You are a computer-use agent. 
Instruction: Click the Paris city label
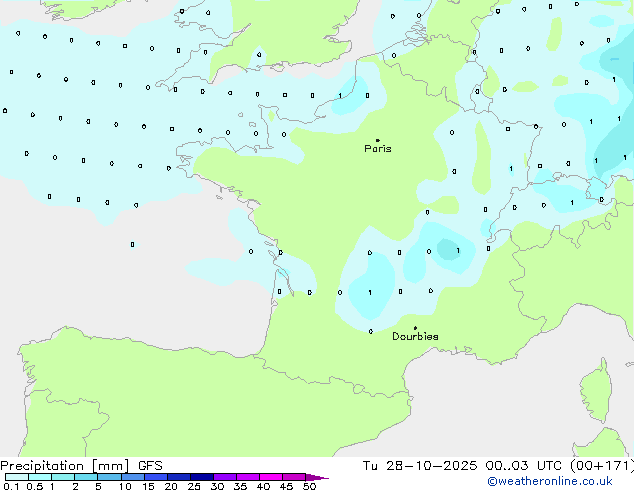[378, 149]
